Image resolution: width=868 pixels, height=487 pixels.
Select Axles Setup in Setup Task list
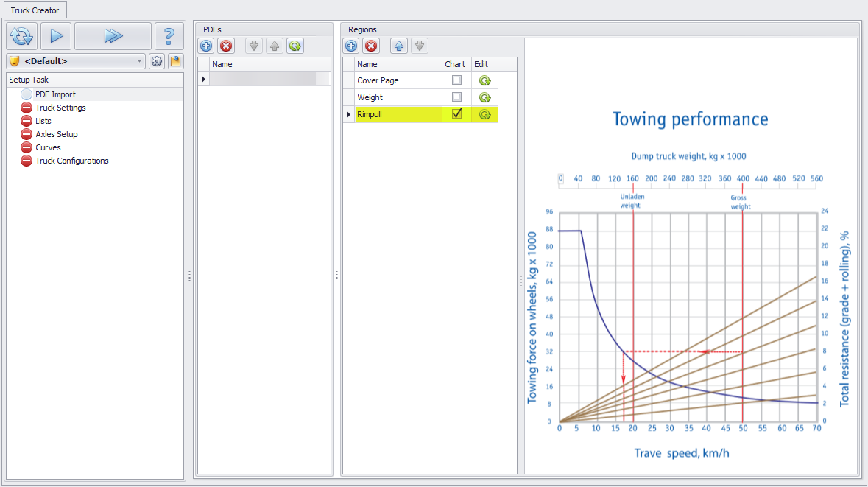pyautogui.click(x=56, y=134)
